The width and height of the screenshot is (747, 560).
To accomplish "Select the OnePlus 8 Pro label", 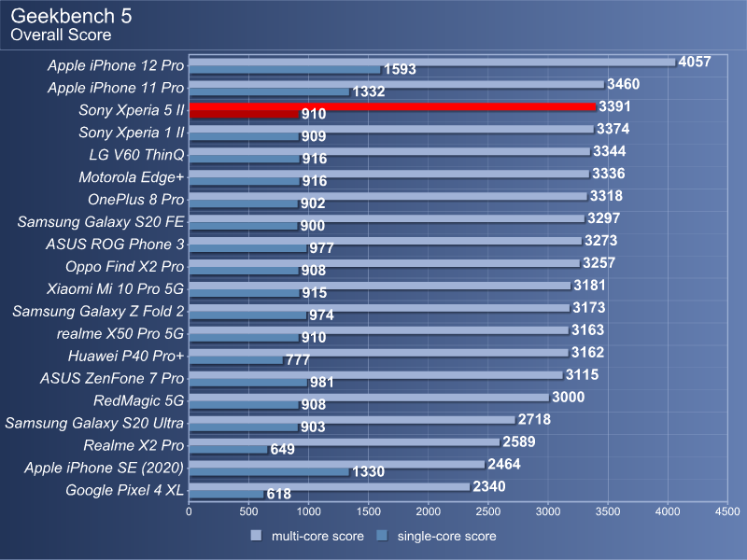I will click(136, 200).
